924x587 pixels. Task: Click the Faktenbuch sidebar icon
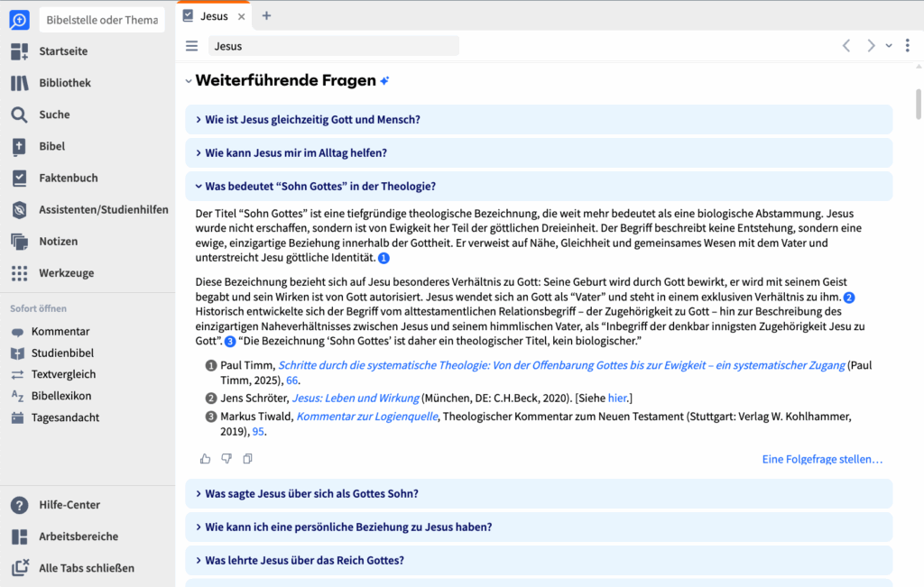click(20, 179)
